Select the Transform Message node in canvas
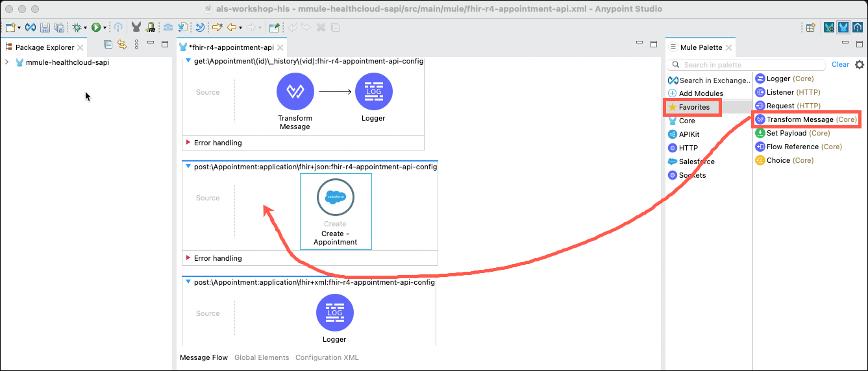868x371 pixels. [x=295, y=101]
